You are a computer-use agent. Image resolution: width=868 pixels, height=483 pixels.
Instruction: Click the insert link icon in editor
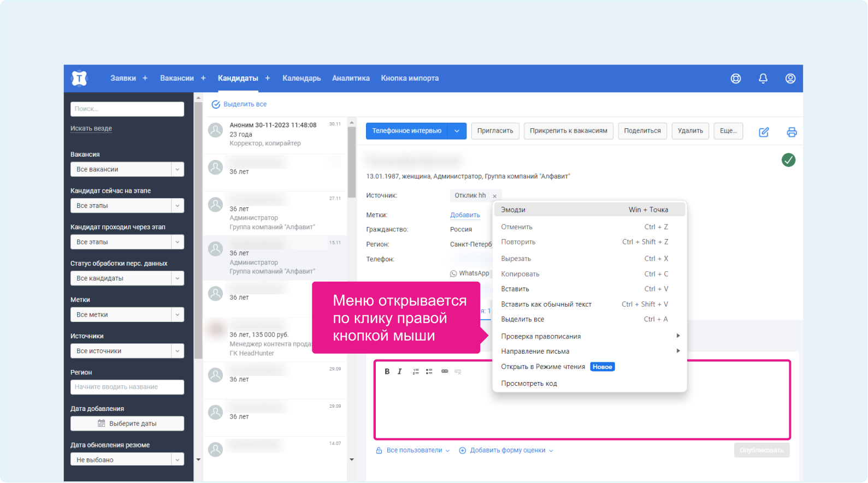(445, 372)
